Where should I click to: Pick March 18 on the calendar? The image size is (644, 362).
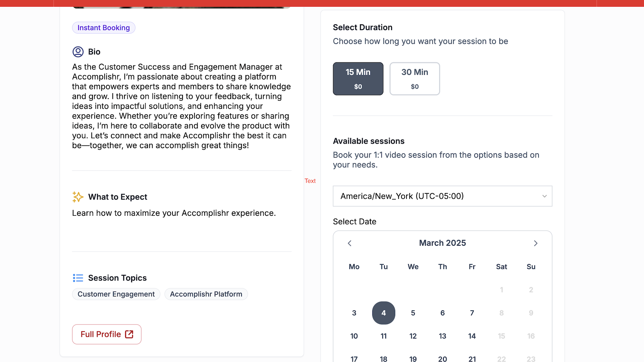coord(383,358)
